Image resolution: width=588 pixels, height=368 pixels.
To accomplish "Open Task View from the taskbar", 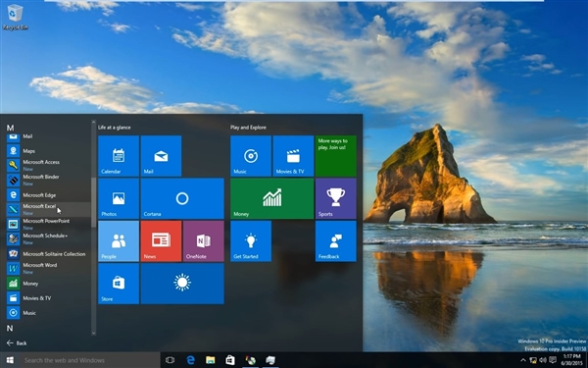I will (170, 360).
